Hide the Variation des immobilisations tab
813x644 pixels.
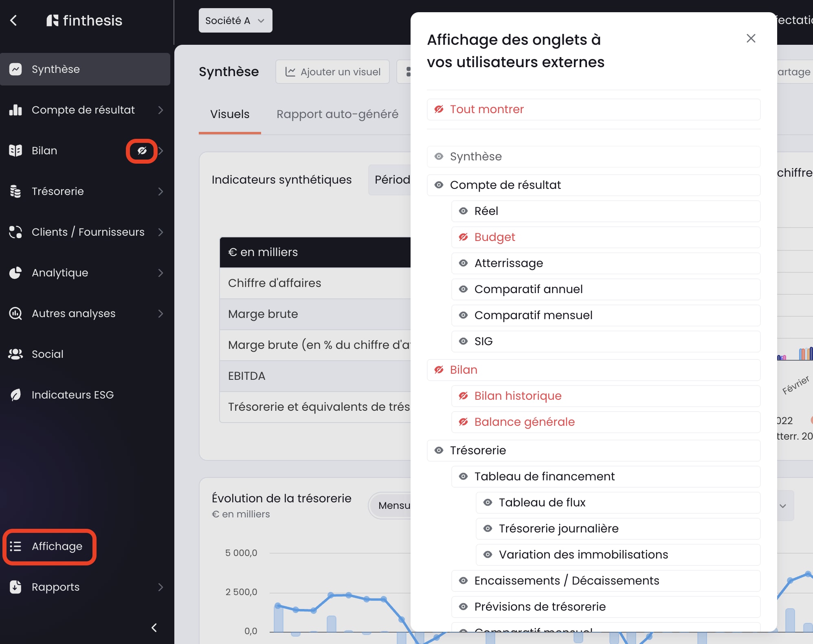point(488,554)
